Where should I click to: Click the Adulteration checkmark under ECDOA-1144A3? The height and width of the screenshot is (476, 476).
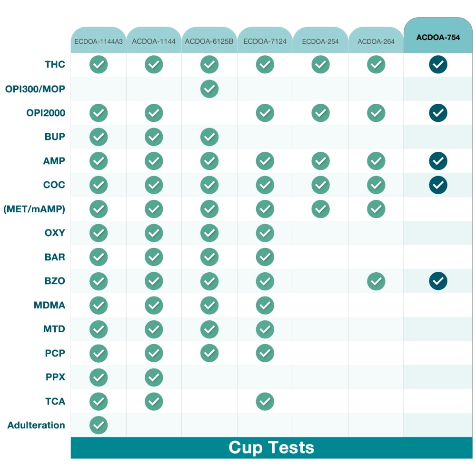click(99, 425)
